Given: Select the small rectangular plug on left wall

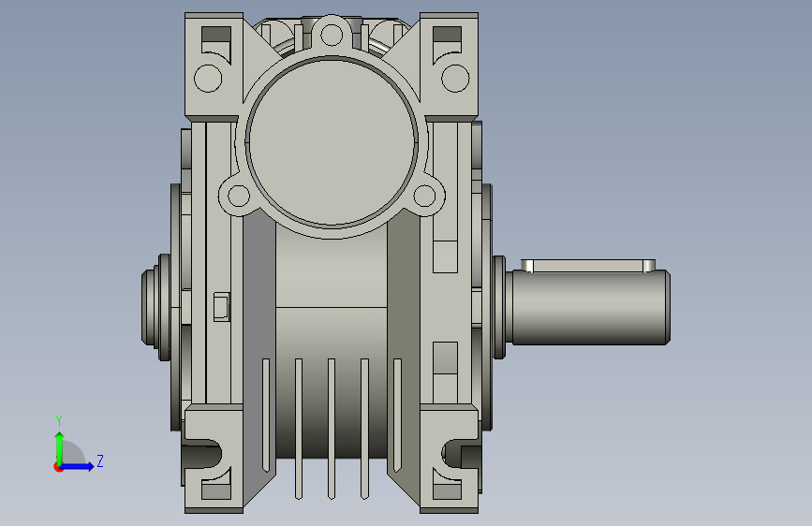Looking at the screenshot, I should tap(222, 306).
